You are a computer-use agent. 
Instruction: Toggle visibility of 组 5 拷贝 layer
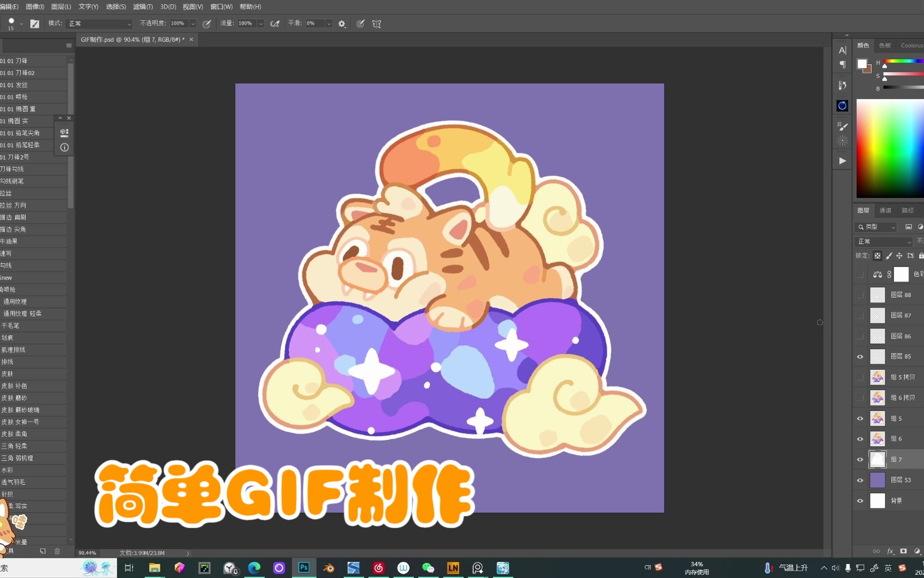point(860,377)
